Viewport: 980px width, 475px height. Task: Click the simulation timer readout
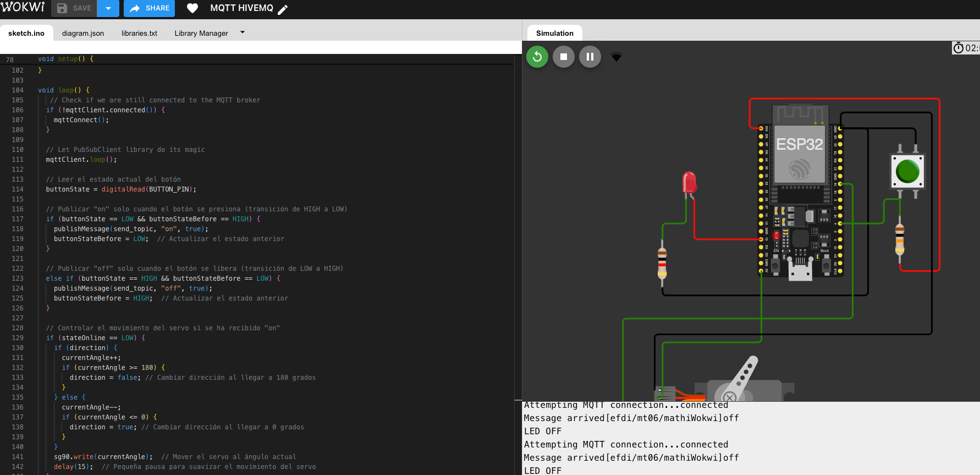click(x=966, y=48)
